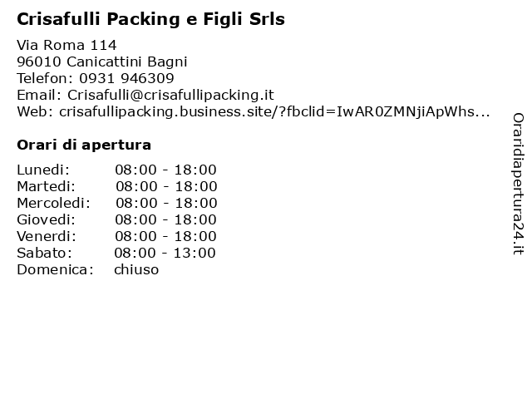Click the Orari di apertura heading
The height and width of the screenshot is (399, 532).
(x=84, y=145)
